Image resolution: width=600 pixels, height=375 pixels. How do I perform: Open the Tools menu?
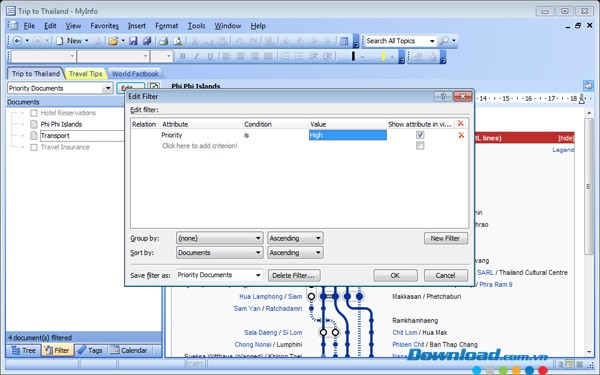click(196, 26)
